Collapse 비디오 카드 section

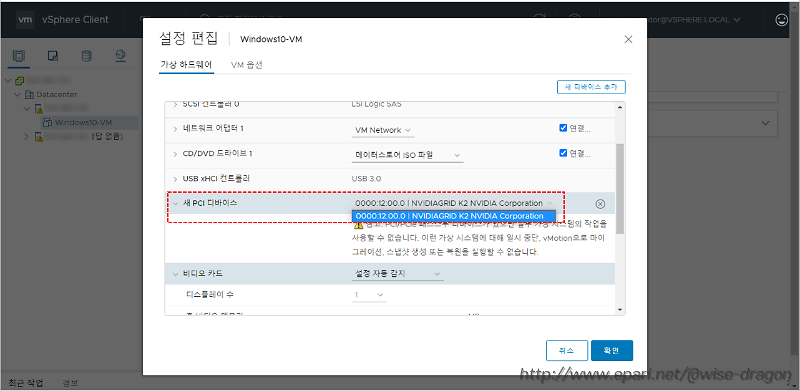[x=176, y=274]
